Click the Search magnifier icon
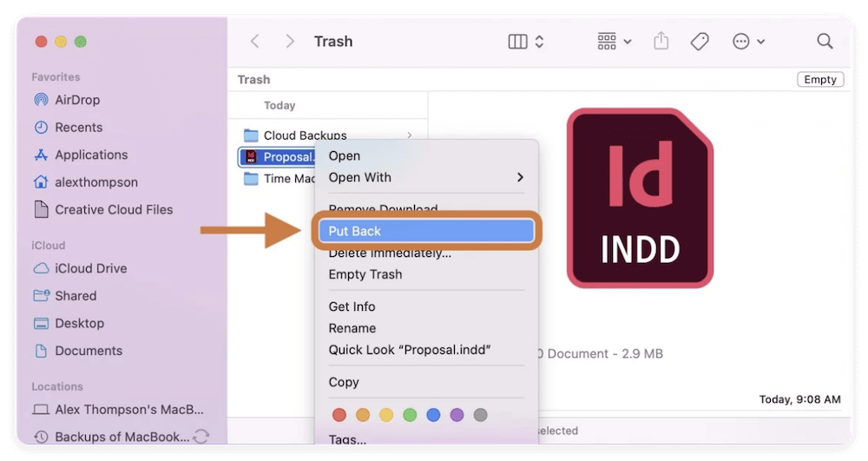Screen dimensions: 868x461 825,41
